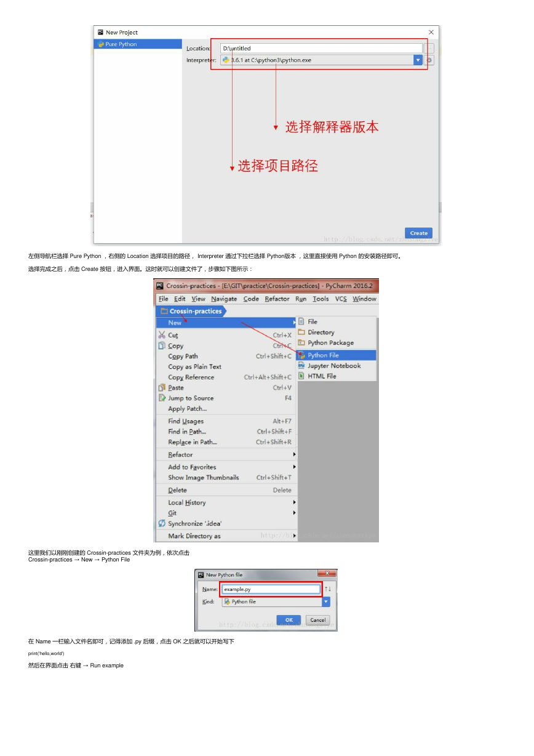Click Cancel in the New Python file dialog
Screen dimensions: 534x756
point(317,619)
